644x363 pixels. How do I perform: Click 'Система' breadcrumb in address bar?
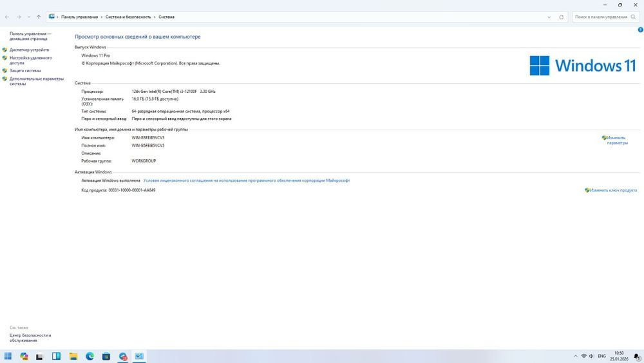pos(166,17)
